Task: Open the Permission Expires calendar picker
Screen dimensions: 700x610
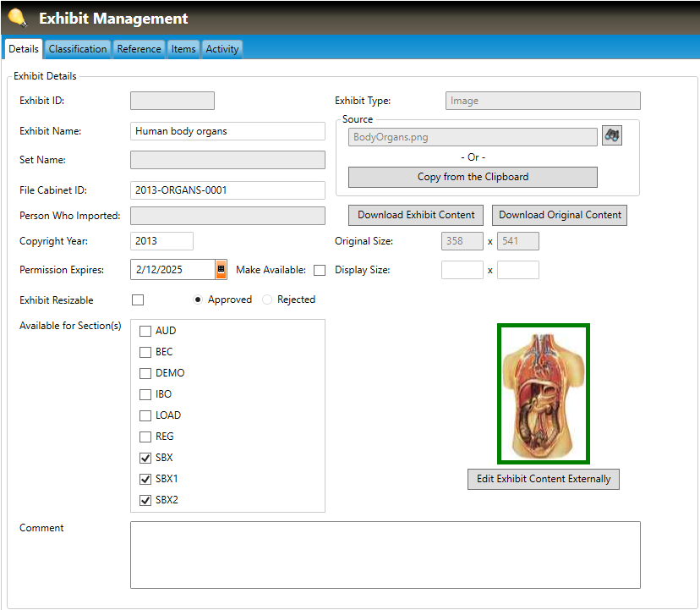Action: coord(221,270)
